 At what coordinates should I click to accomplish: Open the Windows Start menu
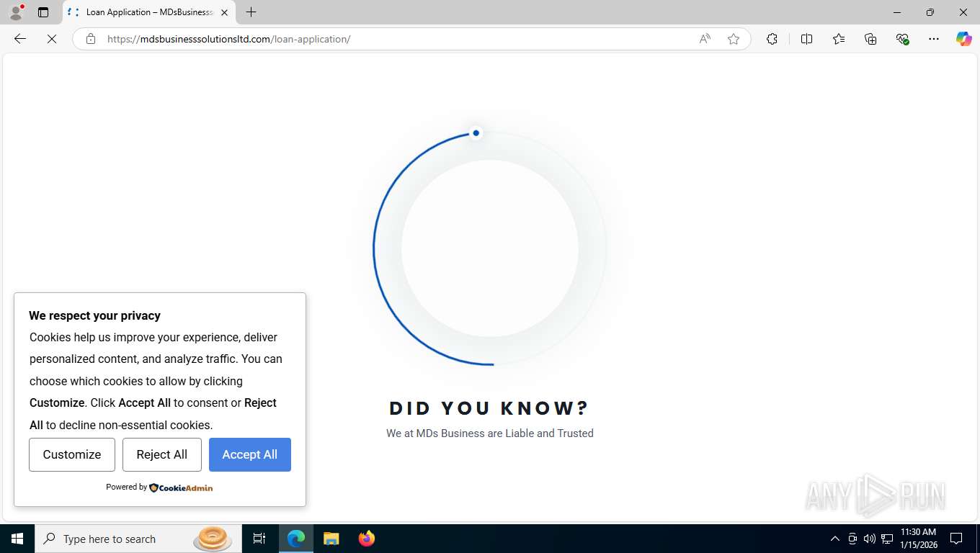coord(17,539)
